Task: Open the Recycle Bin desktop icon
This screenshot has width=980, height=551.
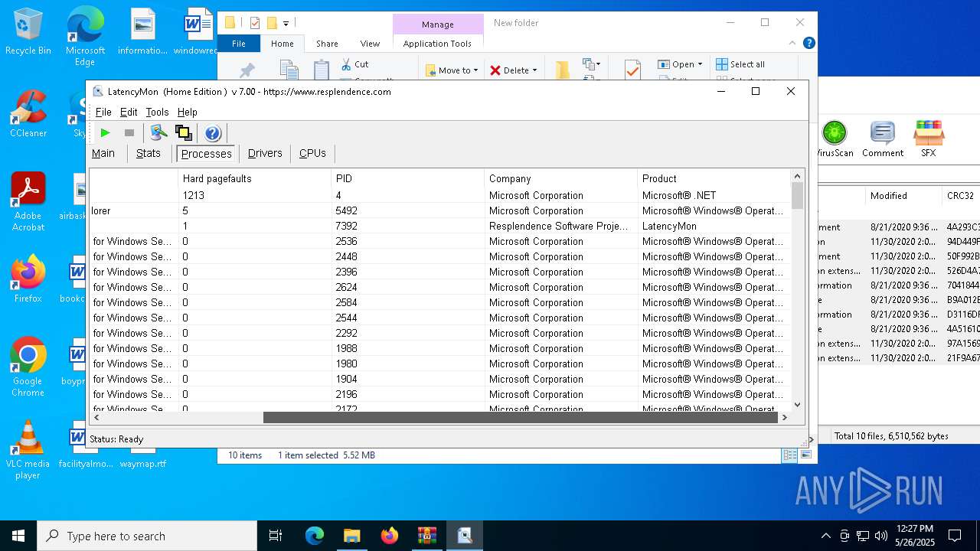Action: point(28,31)
